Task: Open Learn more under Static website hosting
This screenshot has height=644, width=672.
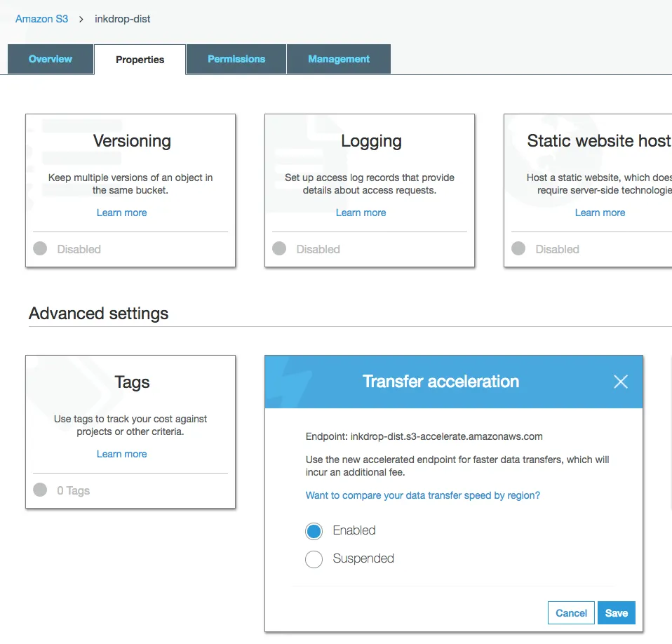Action: point(600,213)
